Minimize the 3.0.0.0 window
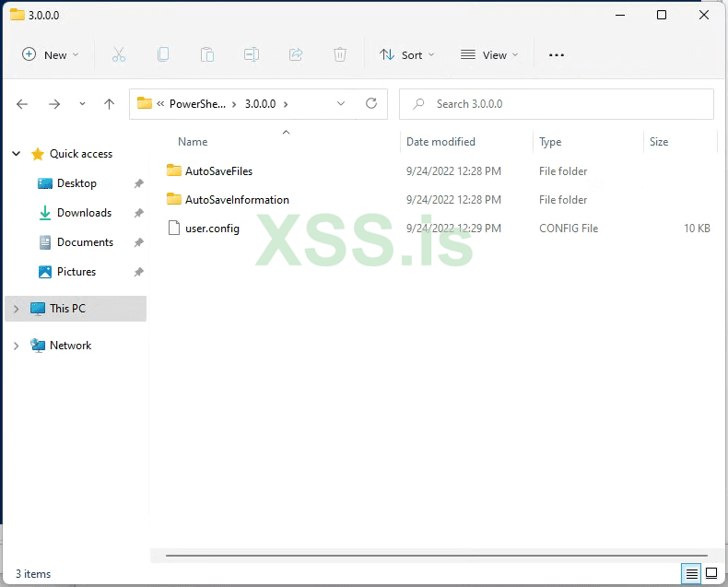Image resolution: width=728 pixels, height=587 pixels. tap(620, 15)
